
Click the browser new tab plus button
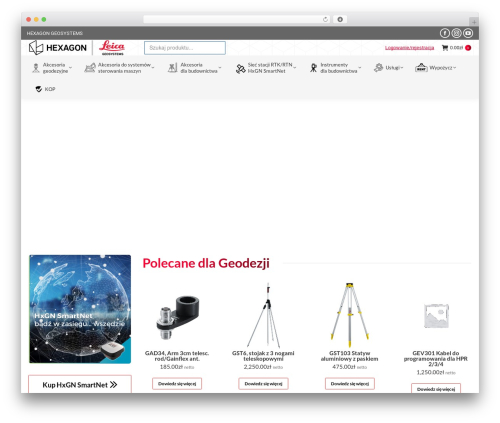[474, 22]
